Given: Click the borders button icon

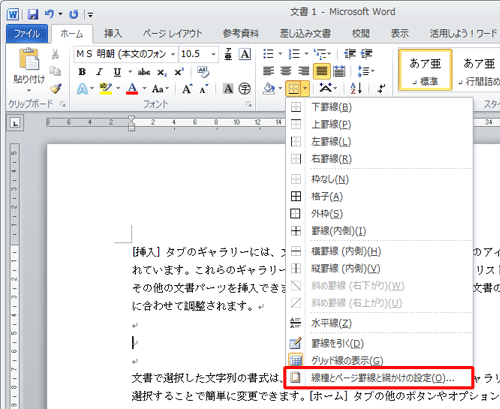Looking at the screenshot, I should tap(293, 89).
